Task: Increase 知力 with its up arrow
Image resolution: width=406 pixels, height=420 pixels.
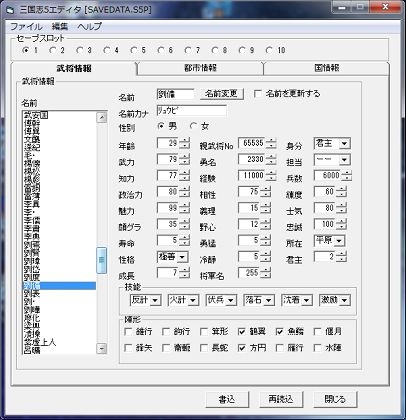Action: [x=184, y=173]
